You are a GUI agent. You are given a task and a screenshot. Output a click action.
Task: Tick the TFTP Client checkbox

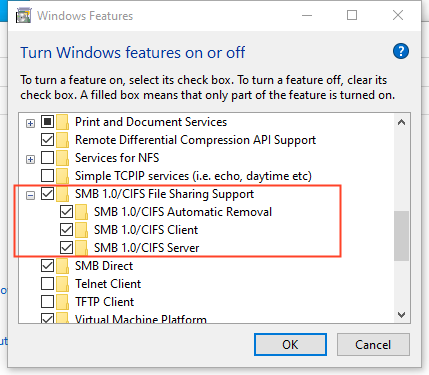click(x=47, y=302)
